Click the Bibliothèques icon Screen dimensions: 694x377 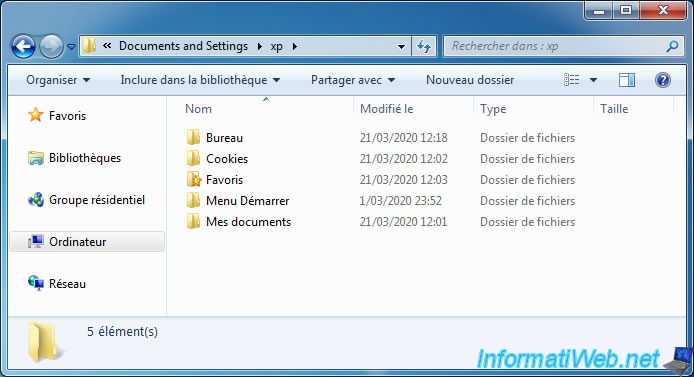pyautogui.click(x=35, y=158)
